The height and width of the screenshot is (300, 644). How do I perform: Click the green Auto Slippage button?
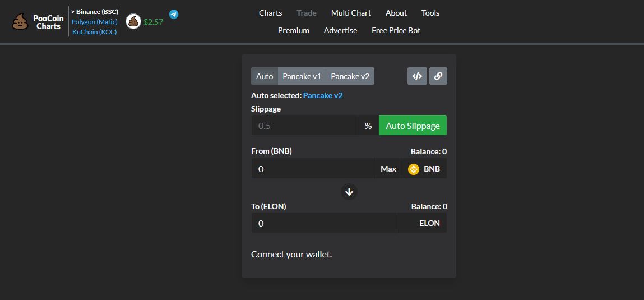click(413, 126)
